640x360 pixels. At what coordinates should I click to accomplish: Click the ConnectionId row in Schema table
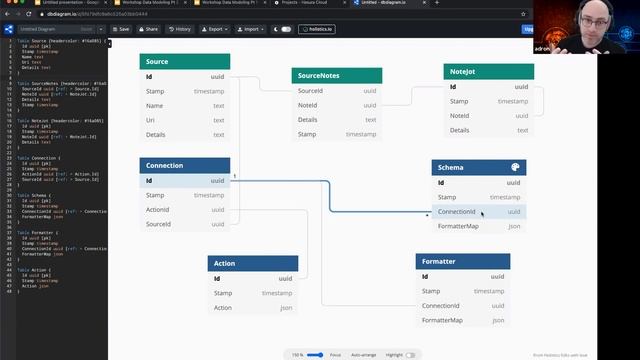(479, 211)
